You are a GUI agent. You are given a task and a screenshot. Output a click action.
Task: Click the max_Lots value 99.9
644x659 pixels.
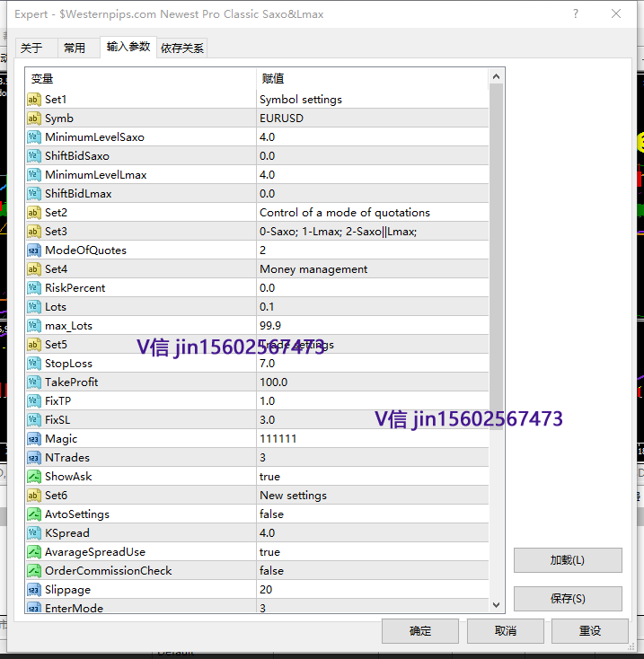point(270,326)
